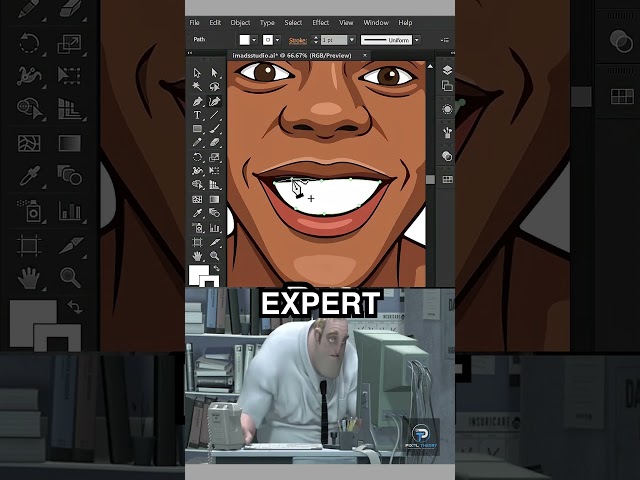
Task: Select the Pen tool
Action: click(197, 101)
